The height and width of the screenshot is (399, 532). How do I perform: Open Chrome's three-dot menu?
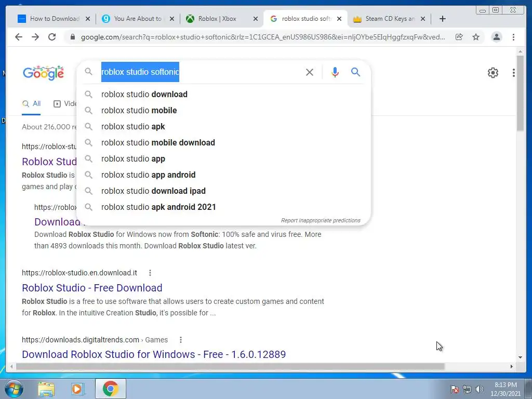pyautogui.click(x=513, y=37)
